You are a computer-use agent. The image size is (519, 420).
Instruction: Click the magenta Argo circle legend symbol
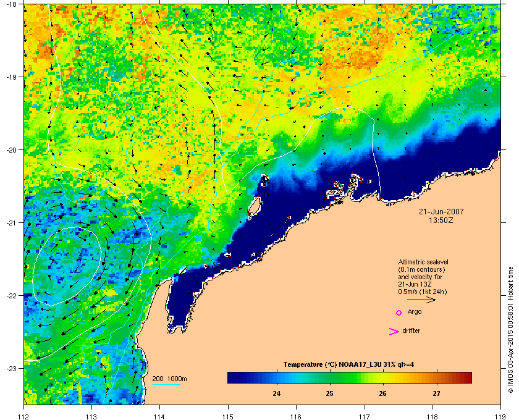(399, 313)
